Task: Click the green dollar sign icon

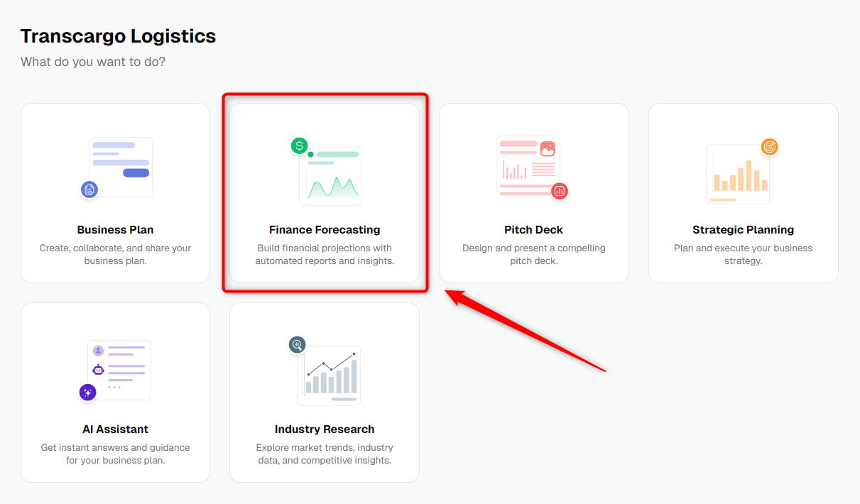Action: (x=300, y=146)
